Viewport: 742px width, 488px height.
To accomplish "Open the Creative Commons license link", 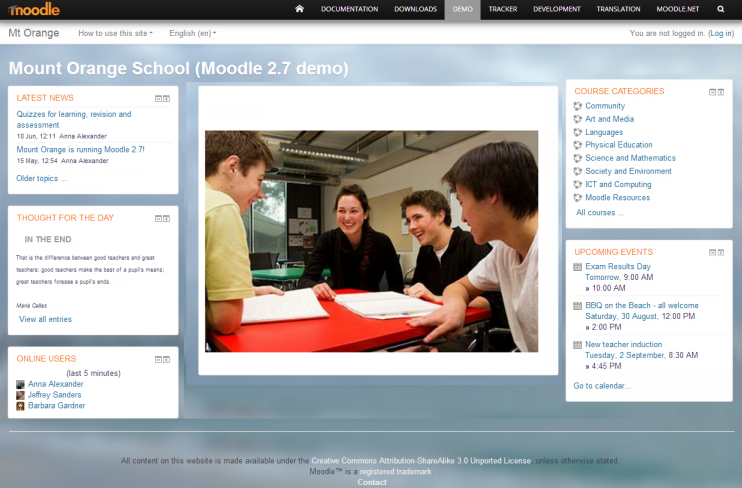I will (x=421, y=461).
